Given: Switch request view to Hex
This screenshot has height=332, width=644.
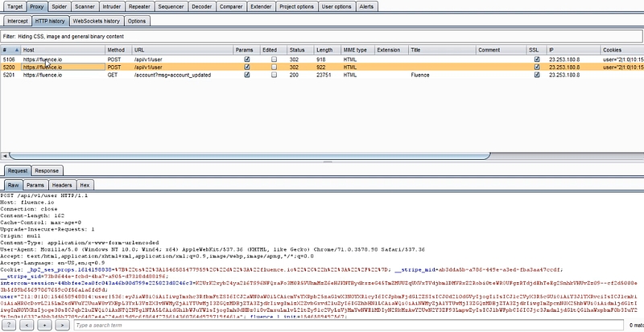Looking at the screenshot, I should tap(85, 185).
